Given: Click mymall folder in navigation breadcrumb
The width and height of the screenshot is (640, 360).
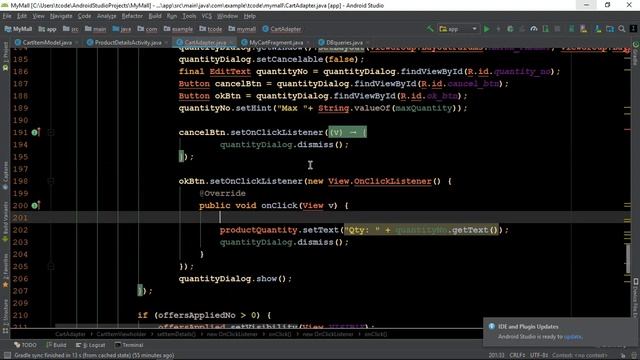Looking at the screenshot, I should tap(242, 29).
